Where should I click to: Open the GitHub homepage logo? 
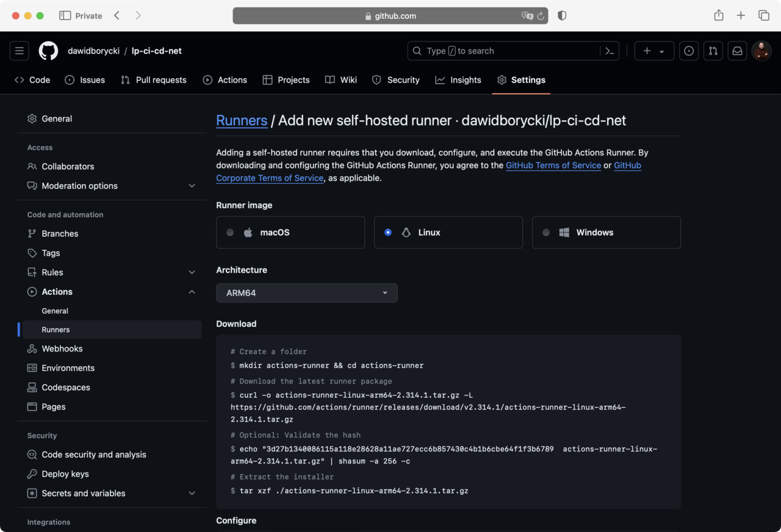48,51
